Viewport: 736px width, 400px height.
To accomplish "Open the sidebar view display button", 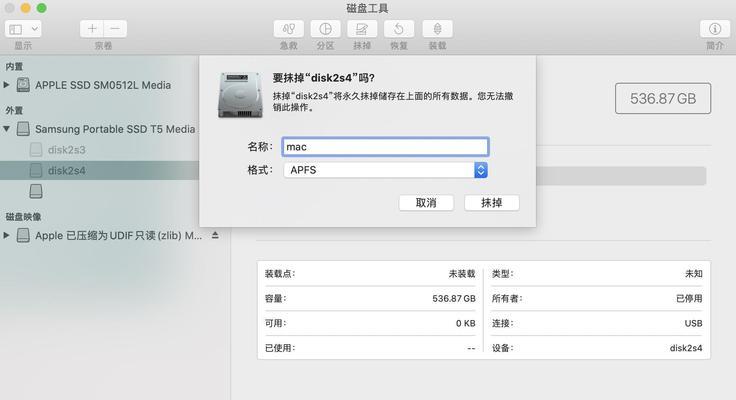I will pos(23,29).
